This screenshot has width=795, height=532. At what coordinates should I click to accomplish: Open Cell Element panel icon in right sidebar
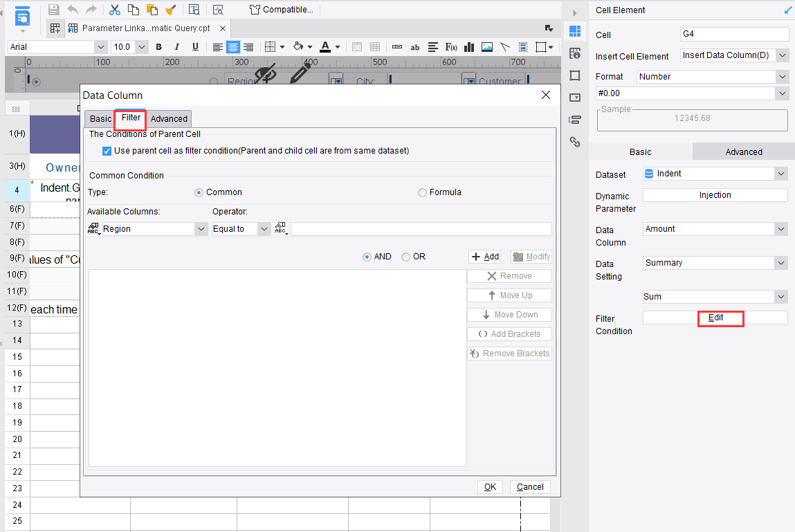click(x=575, y=31)
